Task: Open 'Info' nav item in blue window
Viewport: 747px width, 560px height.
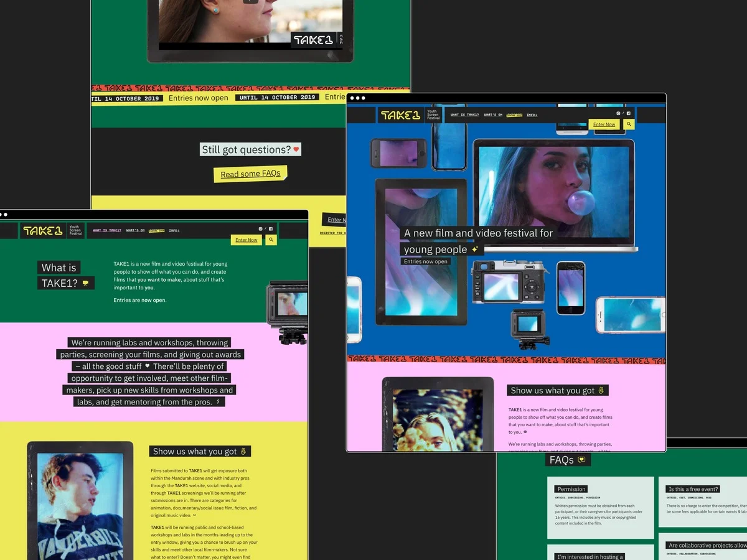Action: click(532, 115)
